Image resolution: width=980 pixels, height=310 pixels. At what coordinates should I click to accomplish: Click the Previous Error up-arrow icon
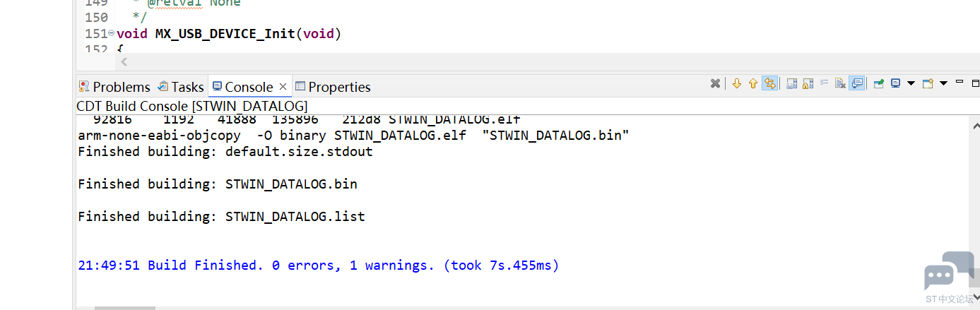(752, 83)
